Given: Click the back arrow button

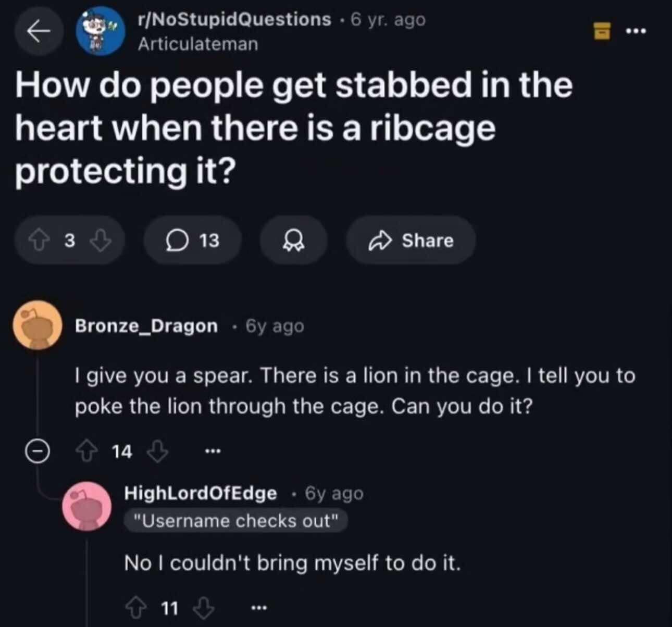Looking at the screenshot, I should pyautogui.click(x=36, y=31).
